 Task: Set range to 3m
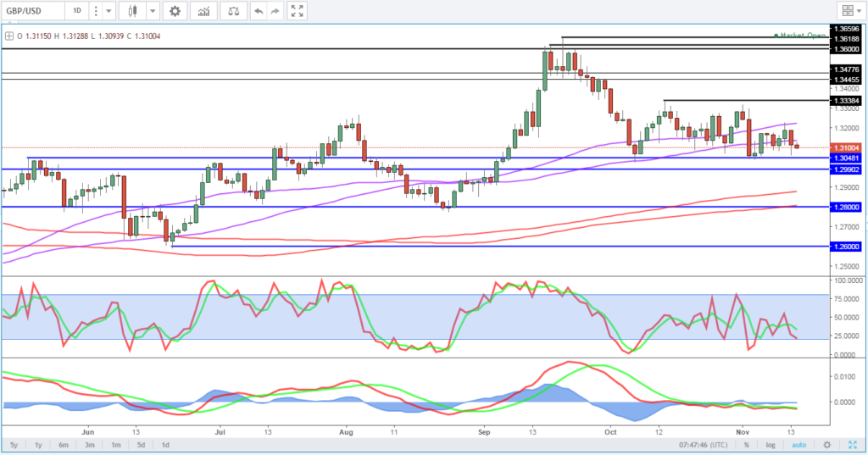tap(90, 445)
